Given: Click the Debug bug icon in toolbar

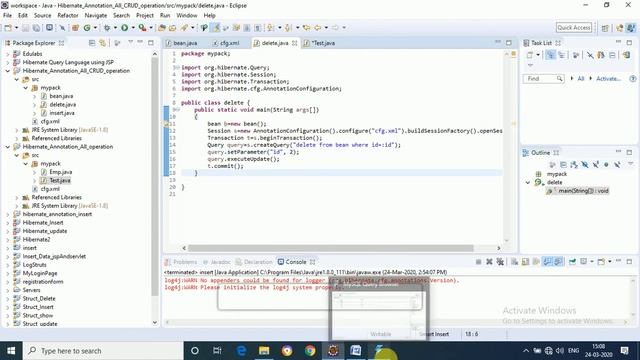Looking at the screenshot, I should pyautogui.click(x=107, y=28).
